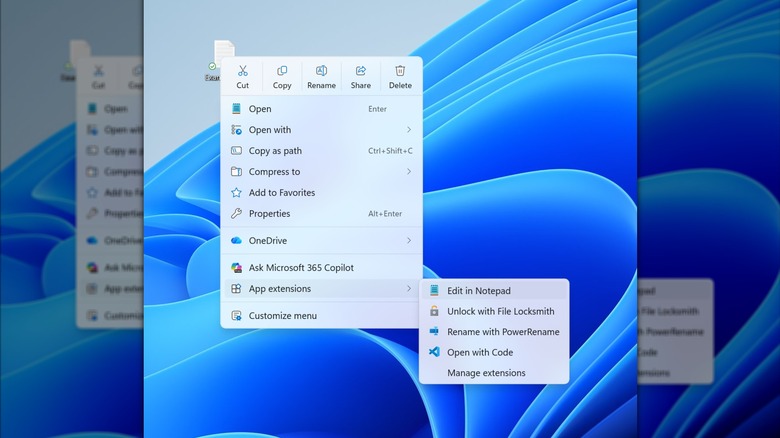The height and width of the screenshot is (438, 780).
Task: Click the Notepad icon in submenu
Action: [434, 290]
